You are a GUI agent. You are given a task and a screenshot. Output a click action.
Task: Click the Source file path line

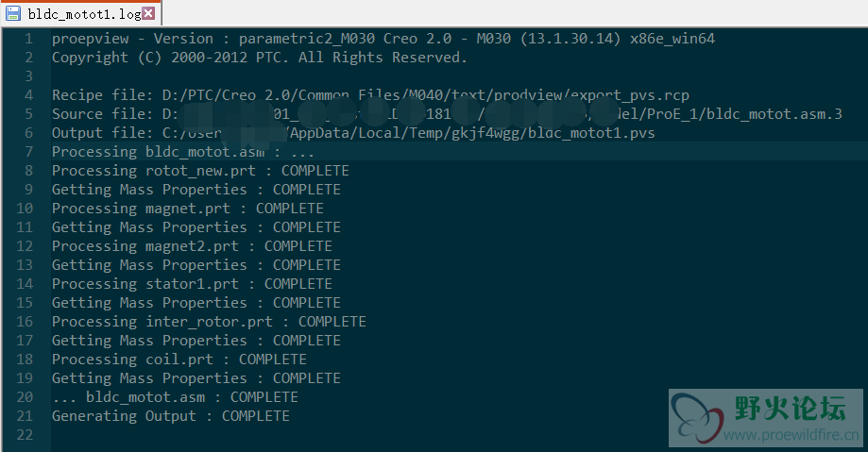pyautogui.click(x=447, y=114)
